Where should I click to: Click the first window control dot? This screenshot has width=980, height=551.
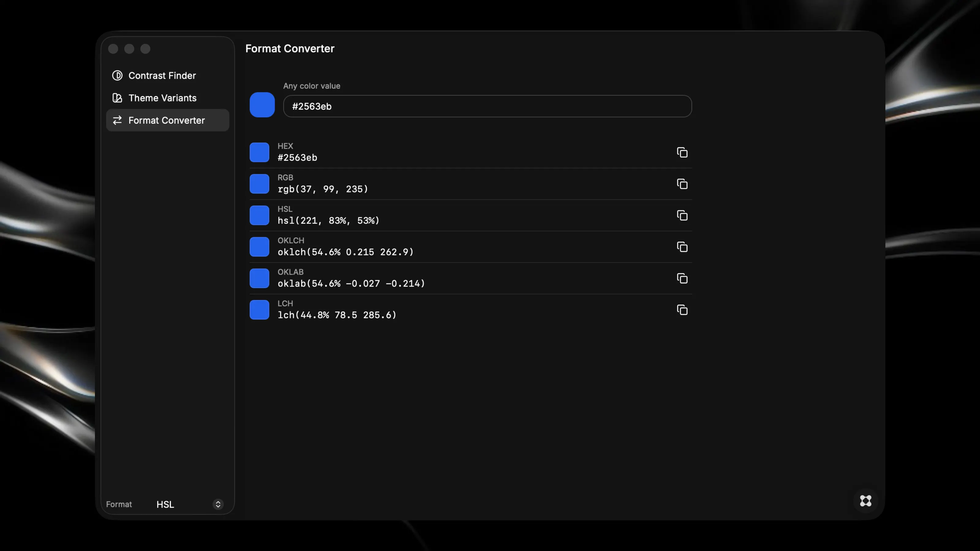[x=113, y=49]
